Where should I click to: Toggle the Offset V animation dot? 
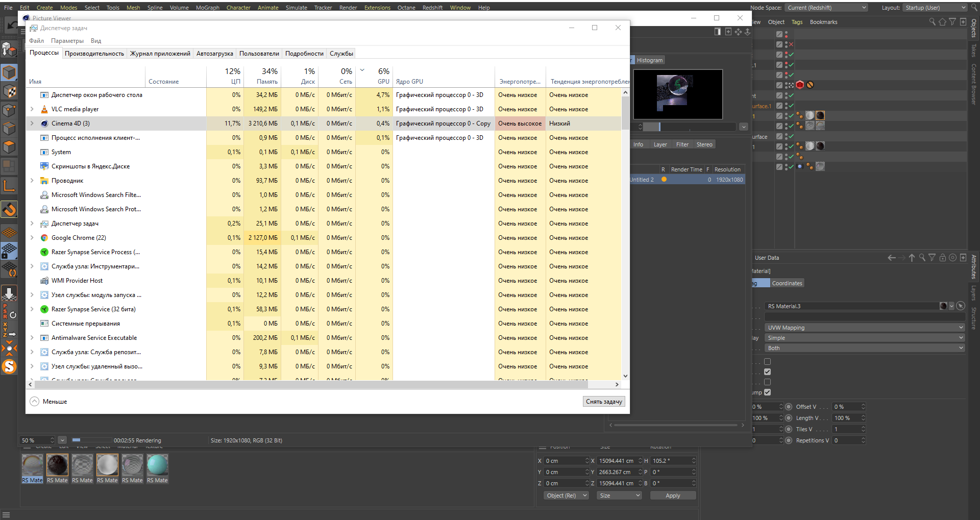point(789,407)
